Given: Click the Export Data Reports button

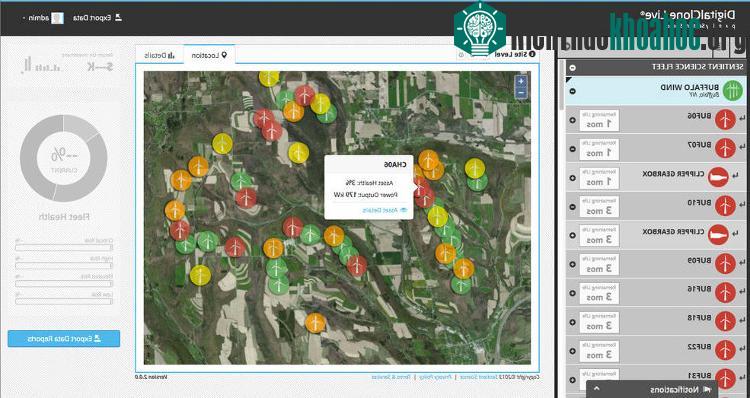Looking at the screenshot, I should click(x=64, y=339).
